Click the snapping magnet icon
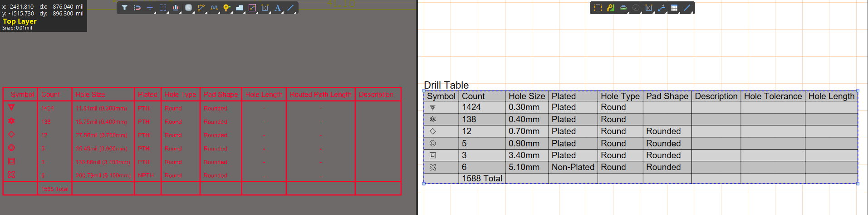 click(137, 8)
